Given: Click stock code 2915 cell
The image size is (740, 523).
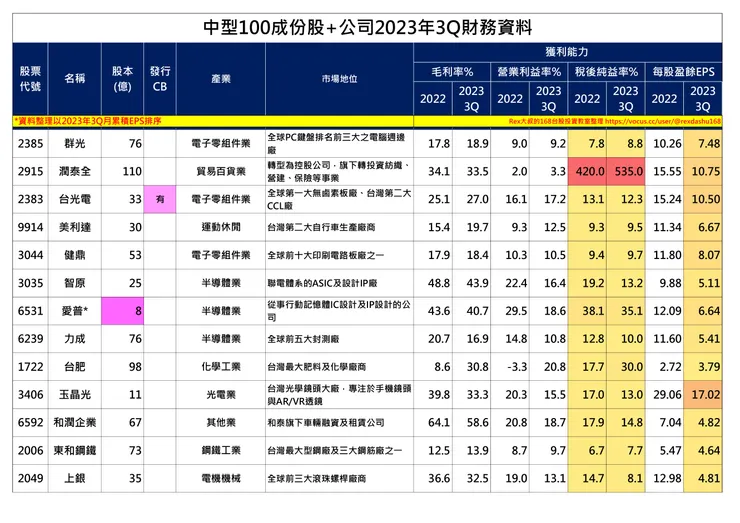Looking at the screenshot, I should click(x=30, y=171).
